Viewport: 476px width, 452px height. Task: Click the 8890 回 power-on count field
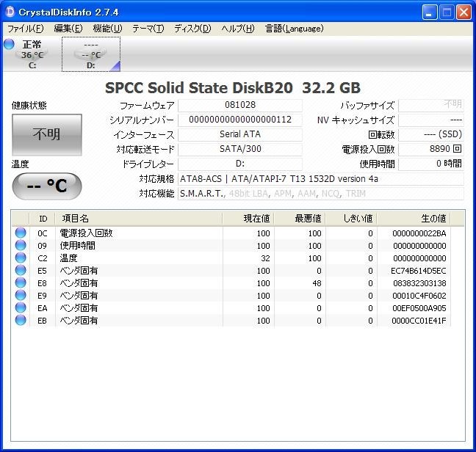tap(431, 149)
